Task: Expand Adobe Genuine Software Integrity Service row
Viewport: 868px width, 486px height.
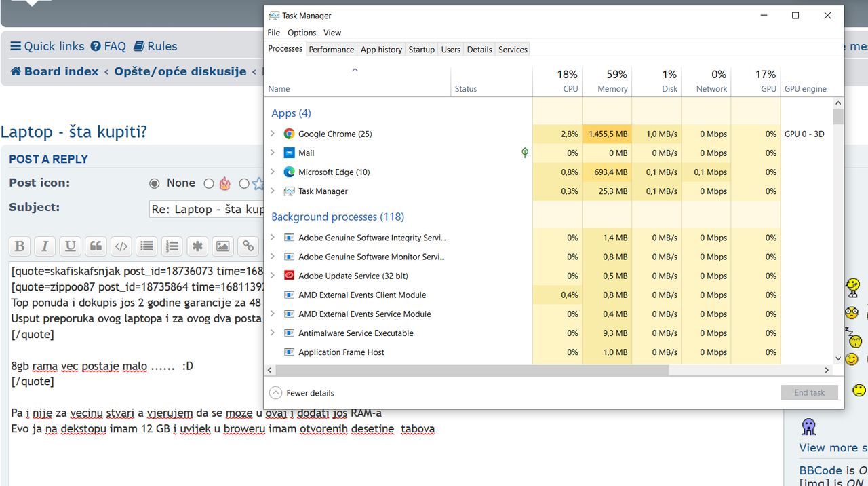Action: tap(273, 238)
